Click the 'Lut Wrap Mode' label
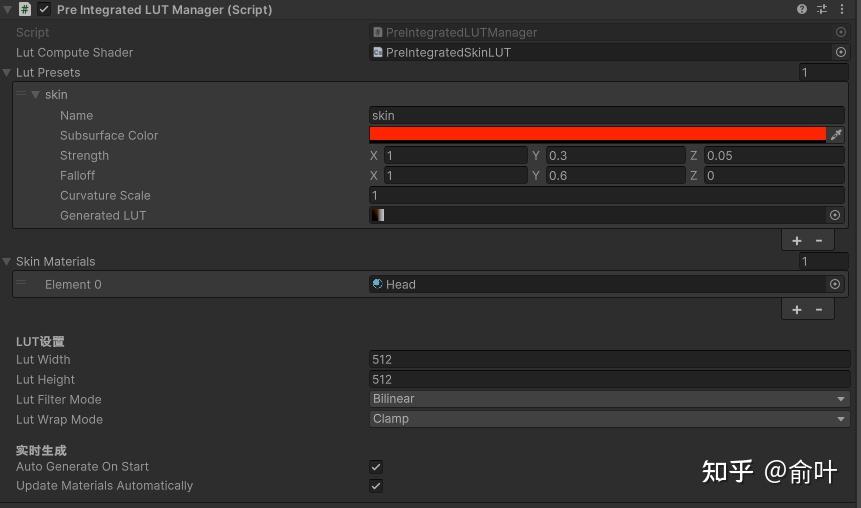 (x=59, y=420)
